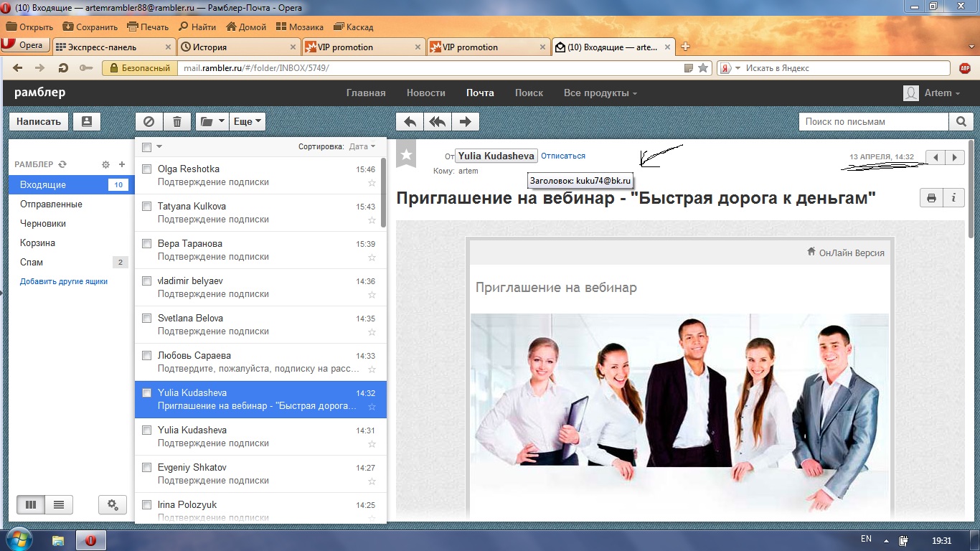Go to previous message arrow
Screen dimensions: 980x551
tap(936, 157)
